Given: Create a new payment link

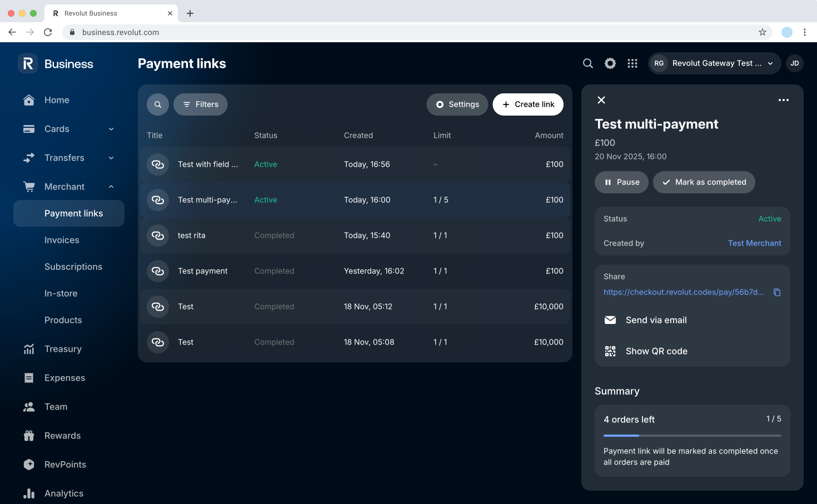Looking at the screenshot, I should point(527,104).
